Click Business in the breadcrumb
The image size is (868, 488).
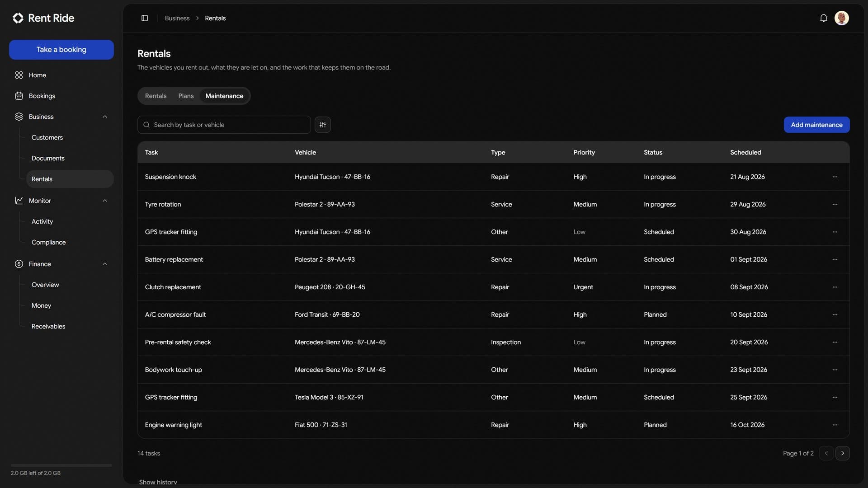177,18
